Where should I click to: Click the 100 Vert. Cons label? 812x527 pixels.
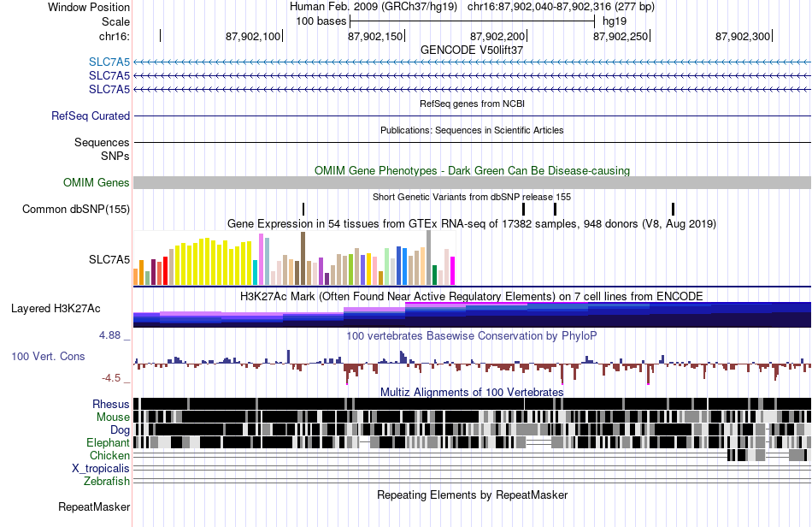48,356
